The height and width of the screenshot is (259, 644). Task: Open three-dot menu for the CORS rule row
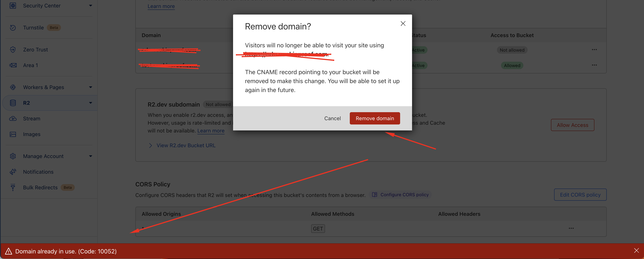[x=571, y=228]
